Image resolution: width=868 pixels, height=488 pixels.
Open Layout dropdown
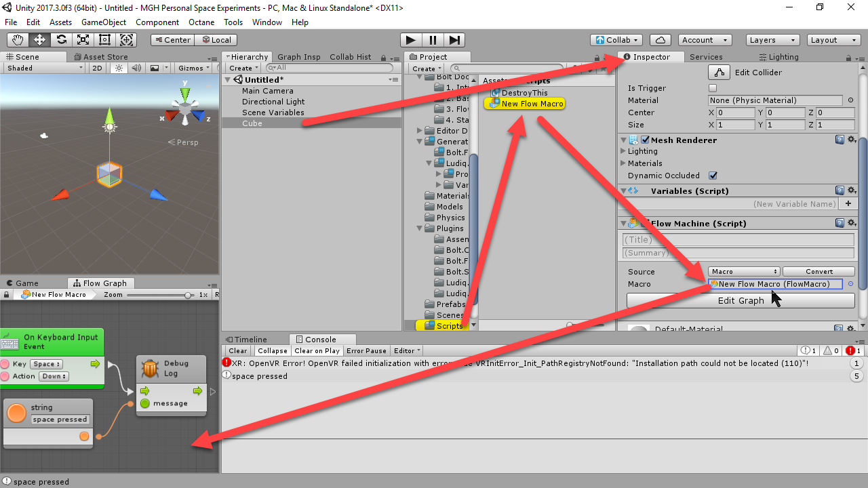click(833, 40)
